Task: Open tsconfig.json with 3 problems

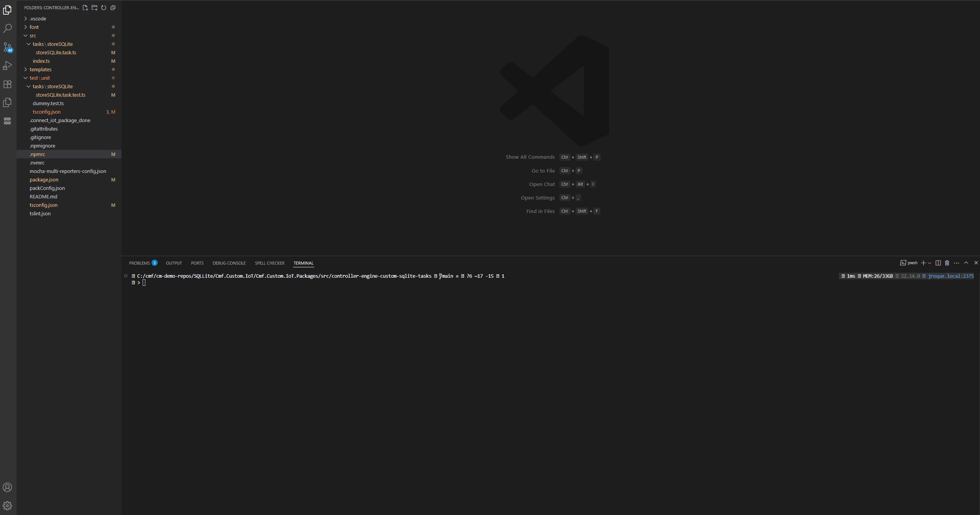Action: tap(69, 112)
